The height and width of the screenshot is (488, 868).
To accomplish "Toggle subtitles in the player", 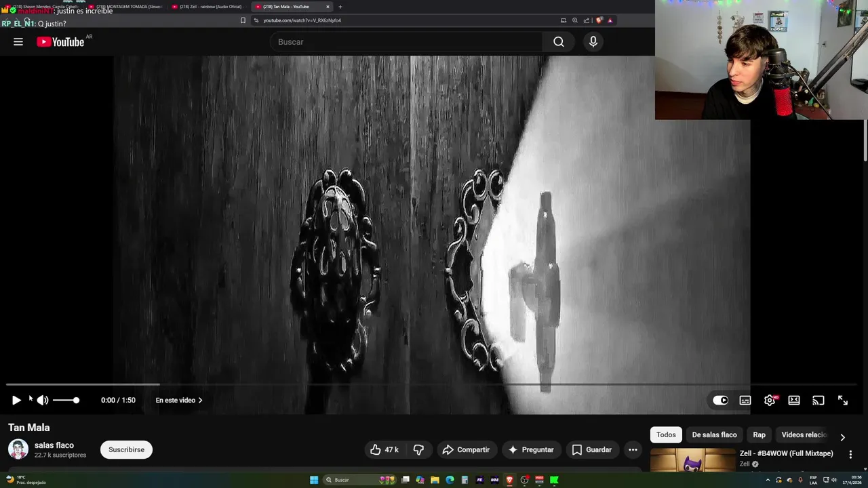I will pyautogui.click(x=745, y=400).
